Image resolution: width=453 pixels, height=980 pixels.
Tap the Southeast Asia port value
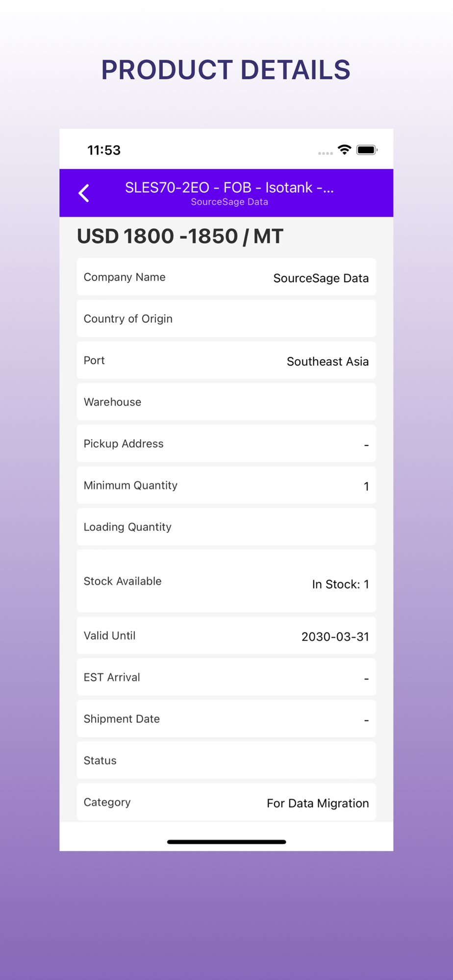[x=327, y=362]
